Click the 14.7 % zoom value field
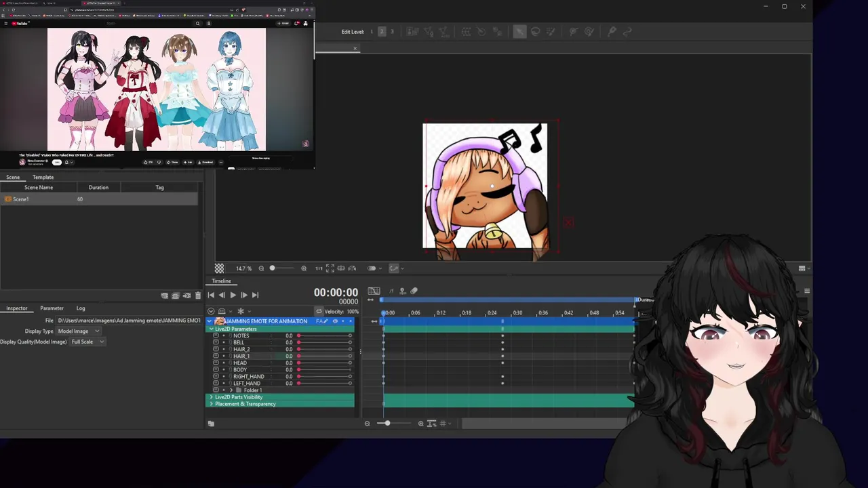The width and height of the screenshot is (868, 488). click(243, 268)
